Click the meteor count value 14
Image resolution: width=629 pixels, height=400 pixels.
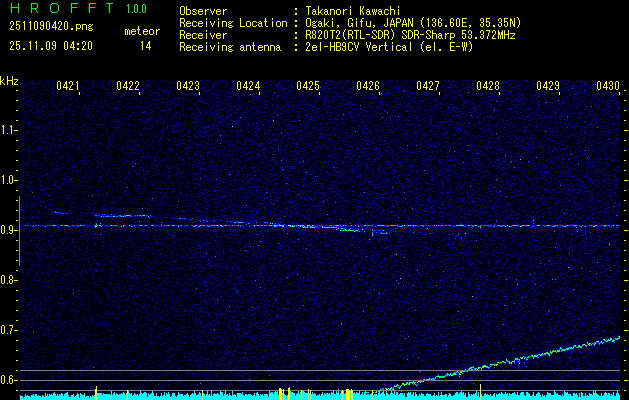point(146,46)
